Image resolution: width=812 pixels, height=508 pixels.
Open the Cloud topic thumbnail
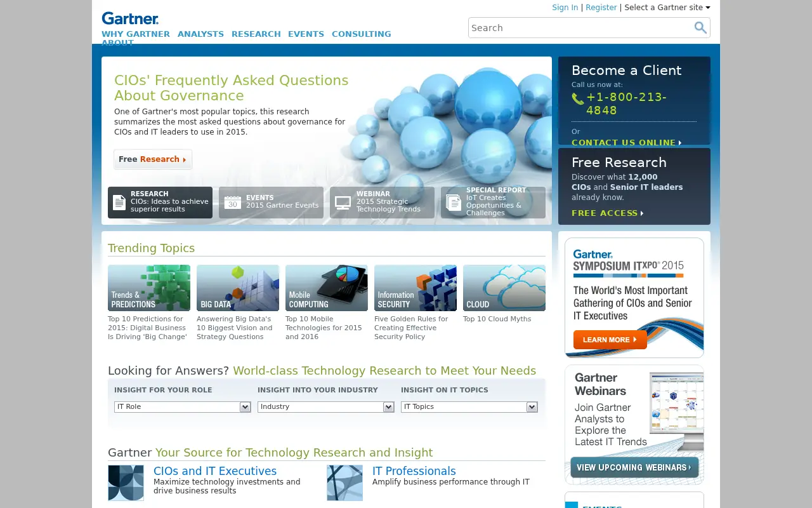coord(504,288)
